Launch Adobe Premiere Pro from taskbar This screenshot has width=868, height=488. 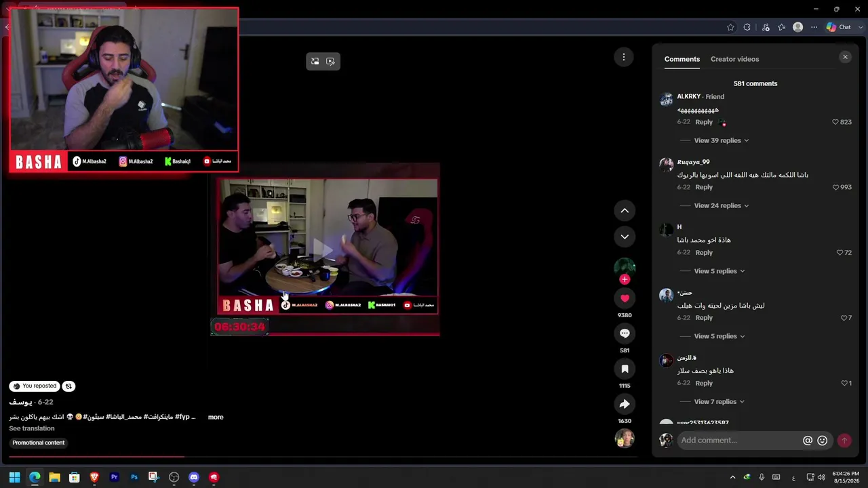pos(114,477)
